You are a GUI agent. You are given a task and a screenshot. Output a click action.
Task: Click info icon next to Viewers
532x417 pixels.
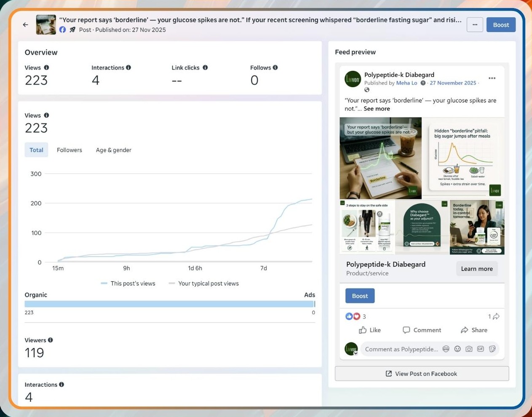(x=50, y=340)
